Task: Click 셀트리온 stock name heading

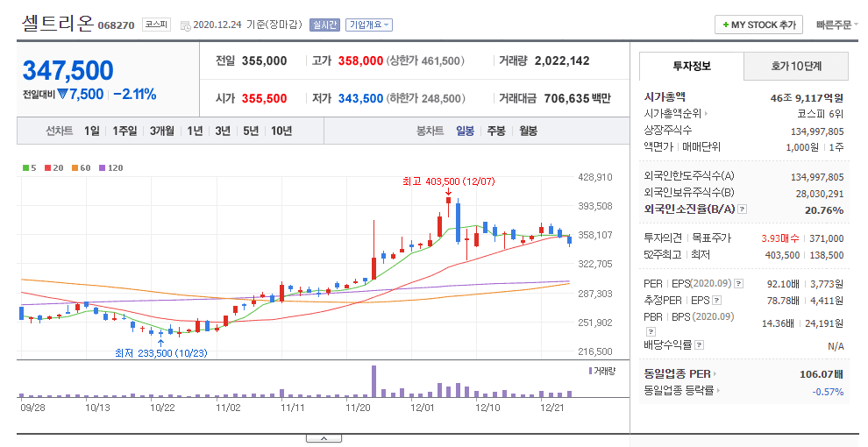Action: [58, 24]
